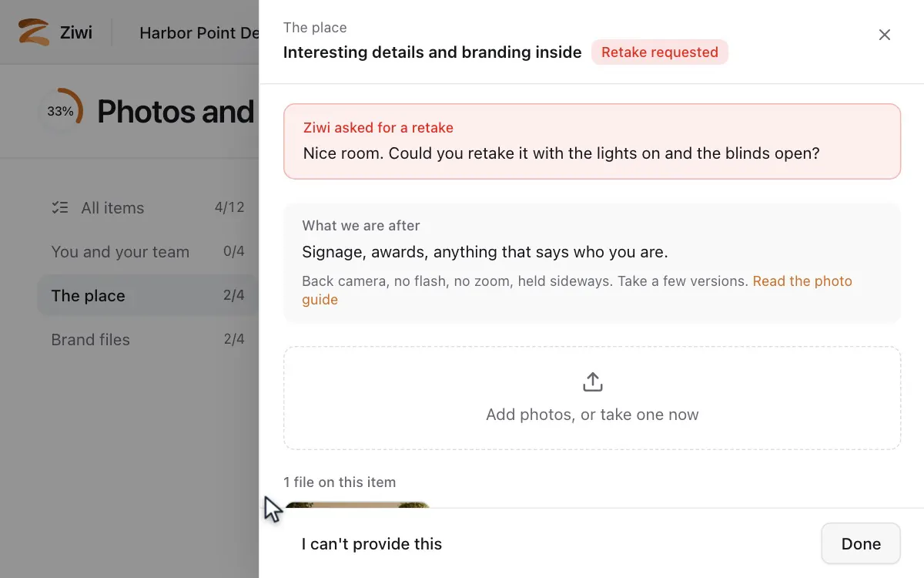Click Signage, awards description text
The width and height of the screenshot is (924, 578).
(x=485, y=252)
